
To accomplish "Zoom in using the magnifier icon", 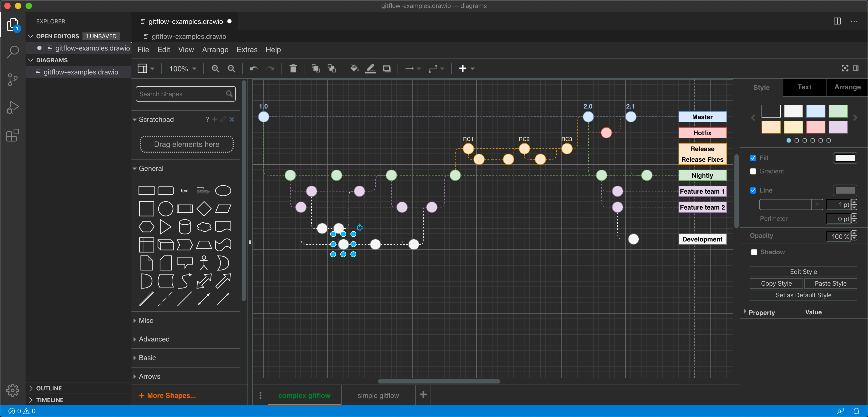I will tap(215, 68).
